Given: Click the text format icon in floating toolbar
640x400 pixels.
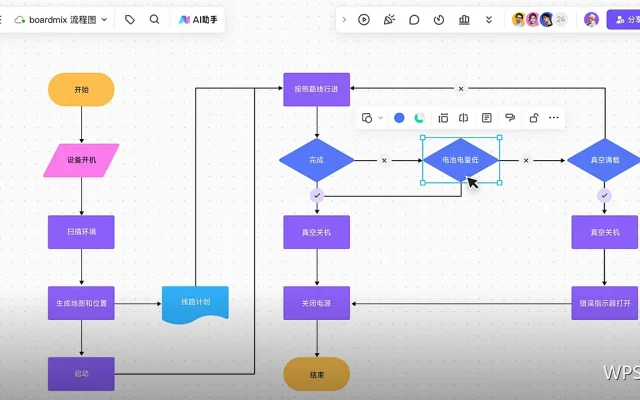Looking at the screenshot, I should [x=487, y=118].
